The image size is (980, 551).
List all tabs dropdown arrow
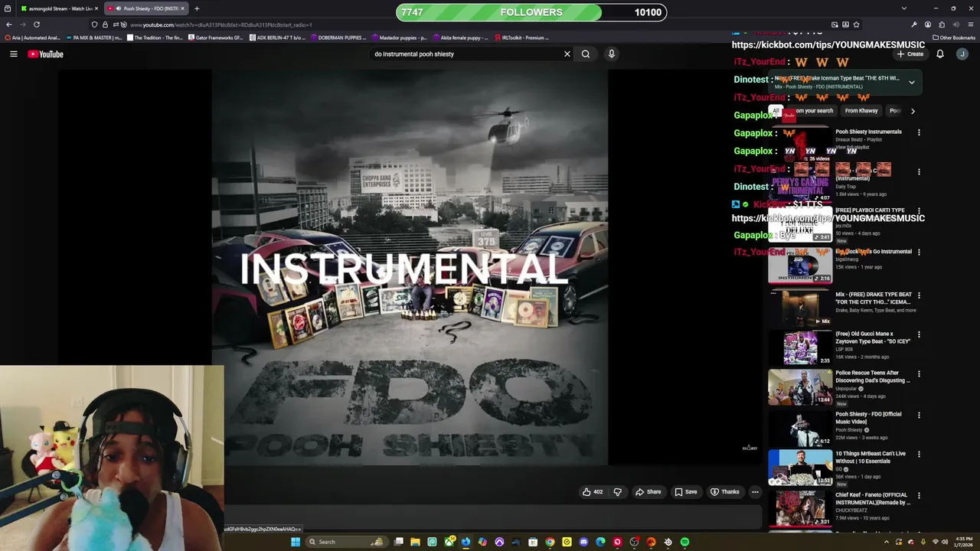[x=903, y=8]
